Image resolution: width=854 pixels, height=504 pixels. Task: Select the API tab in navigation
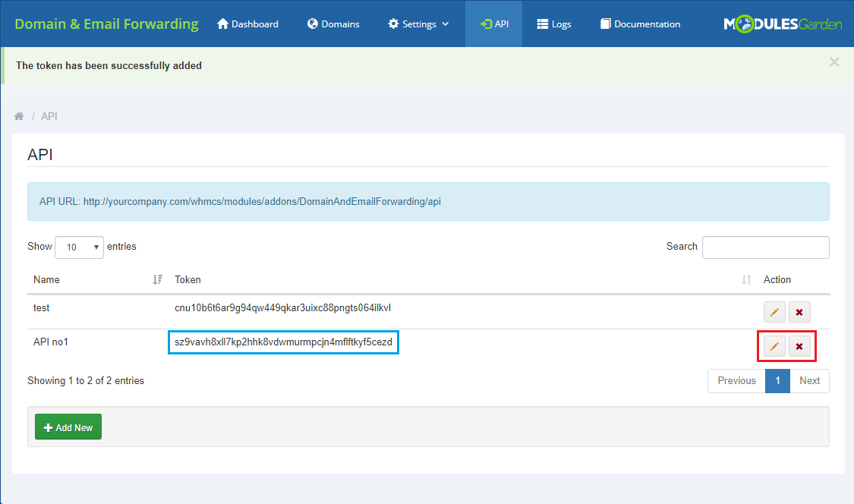click(x=494, y=24)
